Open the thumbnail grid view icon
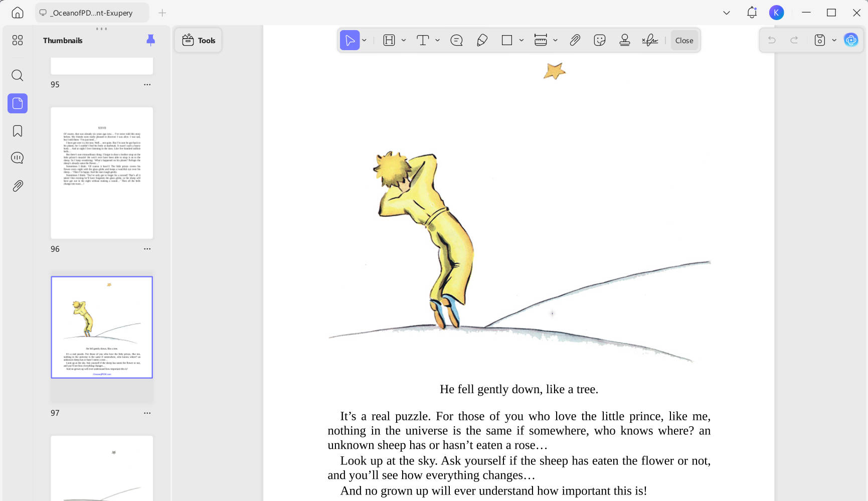 tap(18, 40)
